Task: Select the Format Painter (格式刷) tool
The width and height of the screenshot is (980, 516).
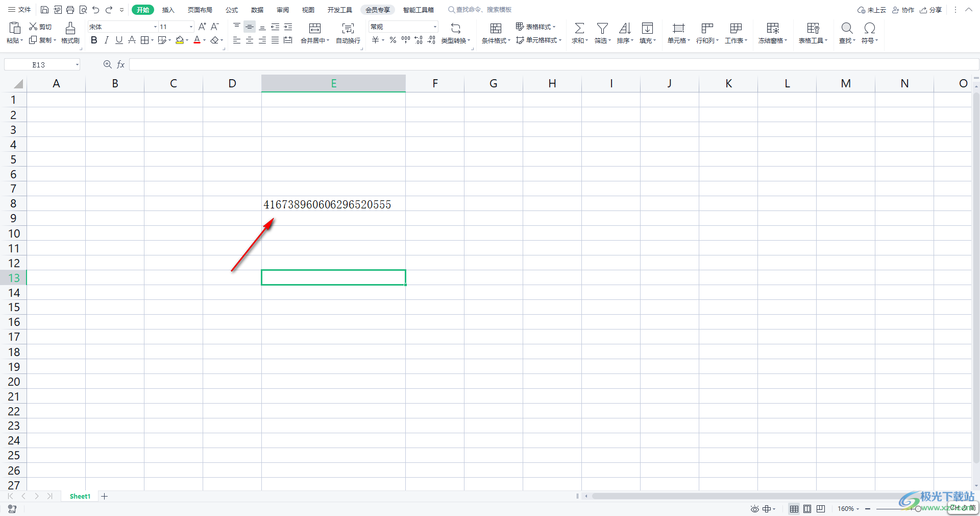Action: click(70, 33)
